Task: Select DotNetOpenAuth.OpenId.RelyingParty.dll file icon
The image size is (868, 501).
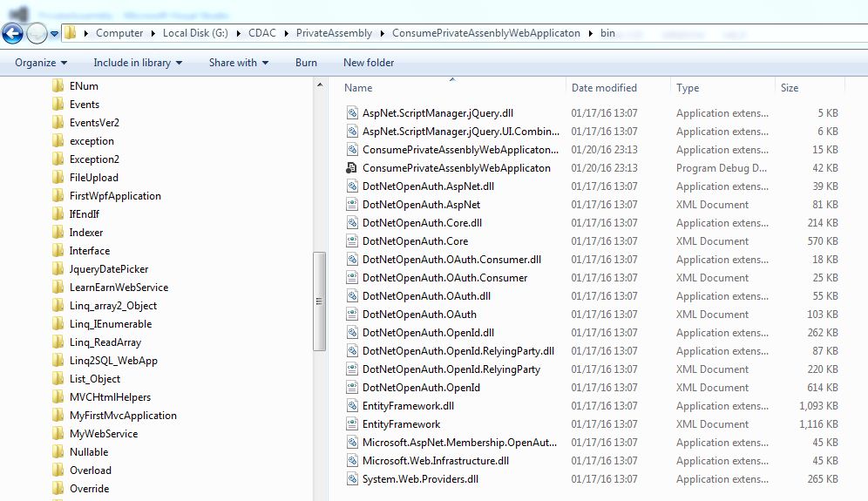Action: pyautogui.click(x=351, y=350)
